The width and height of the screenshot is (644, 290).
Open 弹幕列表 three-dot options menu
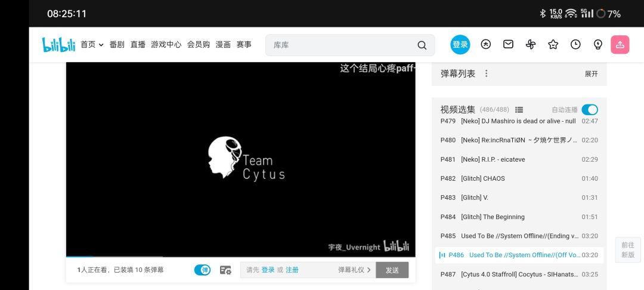click(487, 73)
